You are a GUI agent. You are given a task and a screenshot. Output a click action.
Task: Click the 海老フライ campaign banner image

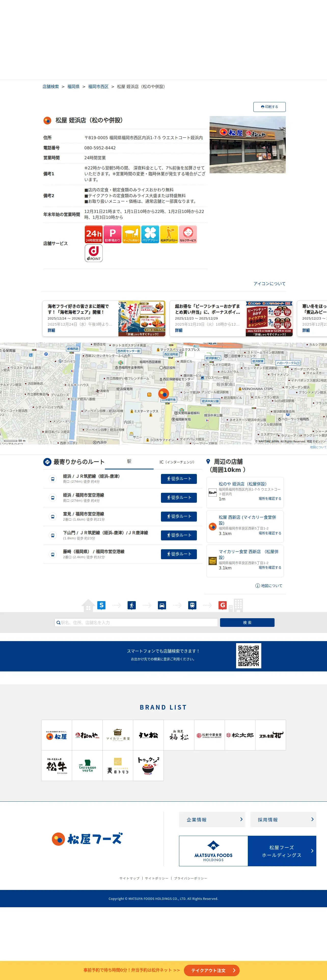click(x=142, y=319)
